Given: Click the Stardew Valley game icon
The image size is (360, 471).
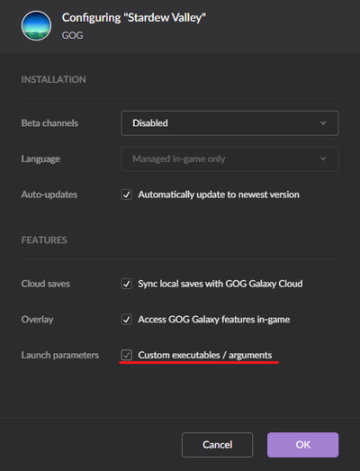Looking at the screenshot, I should [x=36, y=26].
